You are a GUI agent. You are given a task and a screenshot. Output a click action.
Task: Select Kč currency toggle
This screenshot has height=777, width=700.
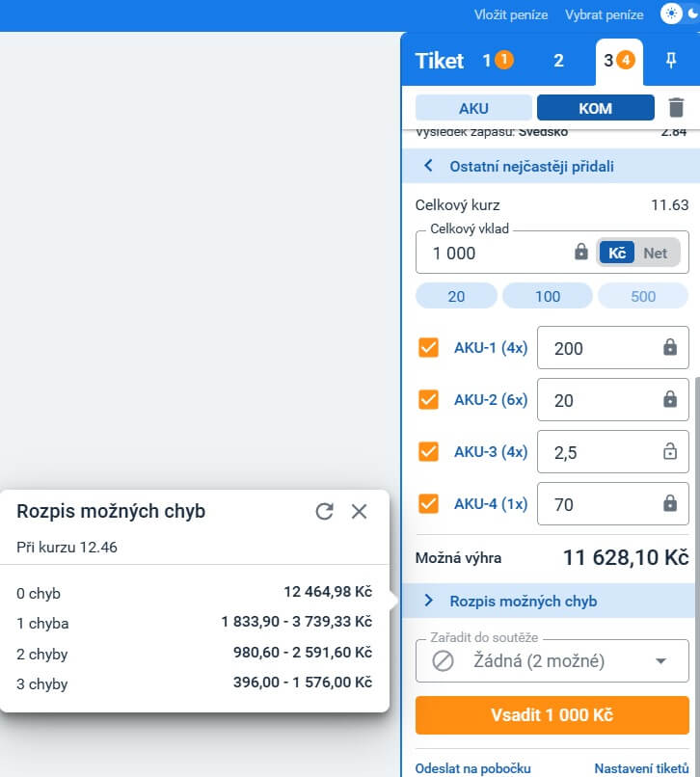[x=617, y=253]
